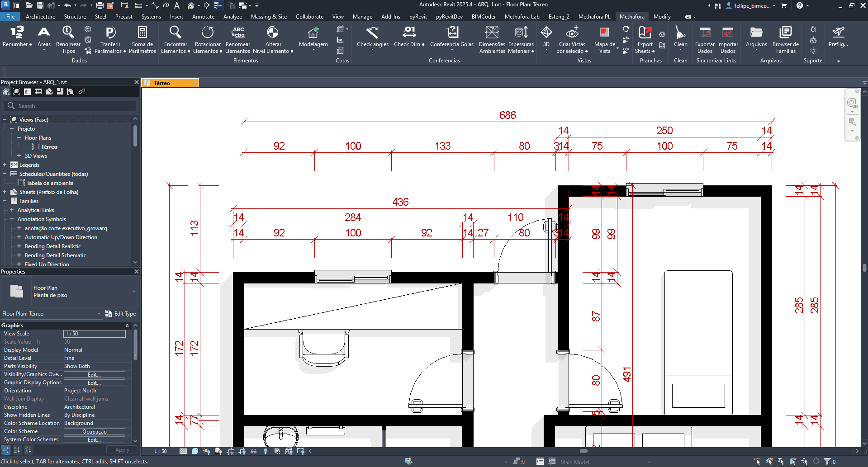Expand the Analytical Links node

12,210
